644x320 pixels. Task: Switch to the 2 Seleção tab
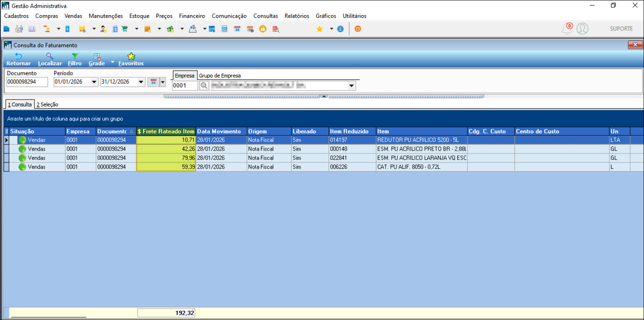click(47, 105)
